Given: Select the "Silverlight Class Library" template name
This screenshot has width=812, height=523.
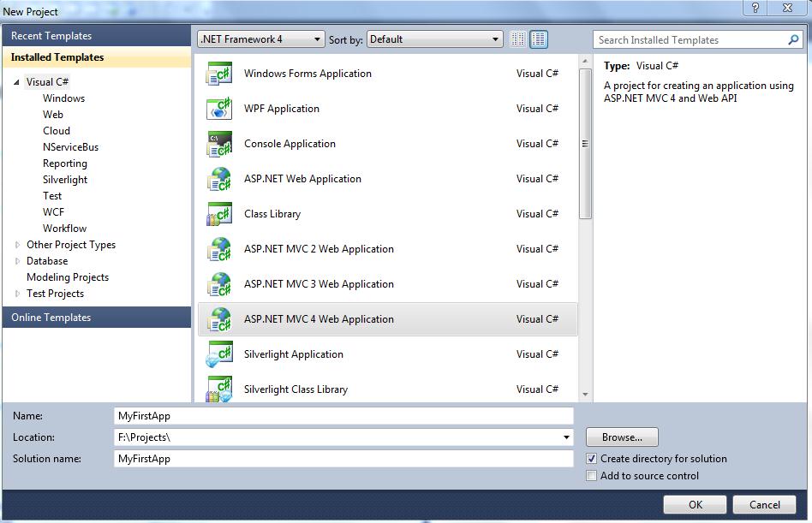Looking at the screenshot, I should 296,389.
